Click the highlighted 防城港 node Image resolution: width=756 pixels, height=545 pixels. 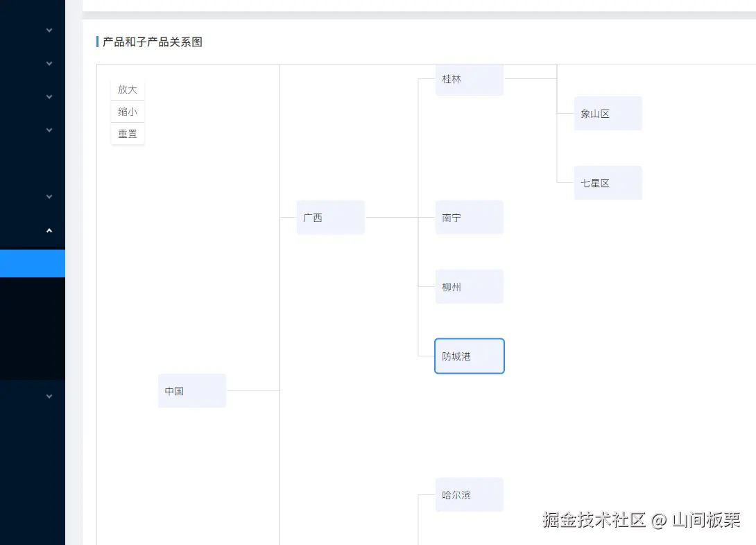469,356
